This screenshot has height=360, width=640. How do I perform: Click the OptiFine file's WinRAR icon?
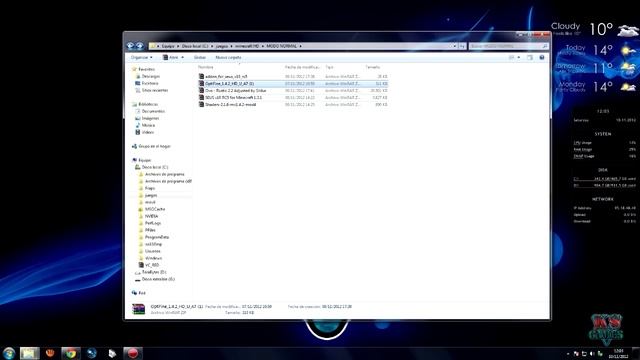201,83
